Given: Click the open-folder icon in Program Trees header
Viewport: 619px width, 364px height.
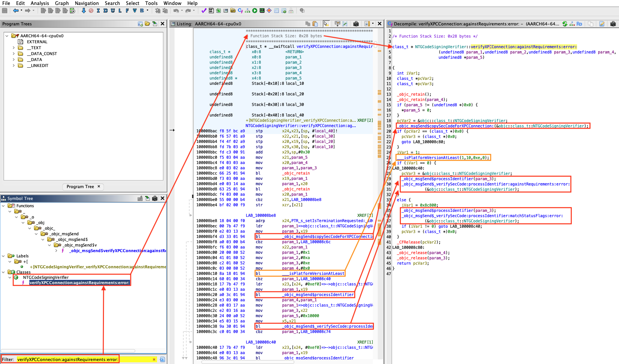Looking at the screenshot, I should (147, 24).
